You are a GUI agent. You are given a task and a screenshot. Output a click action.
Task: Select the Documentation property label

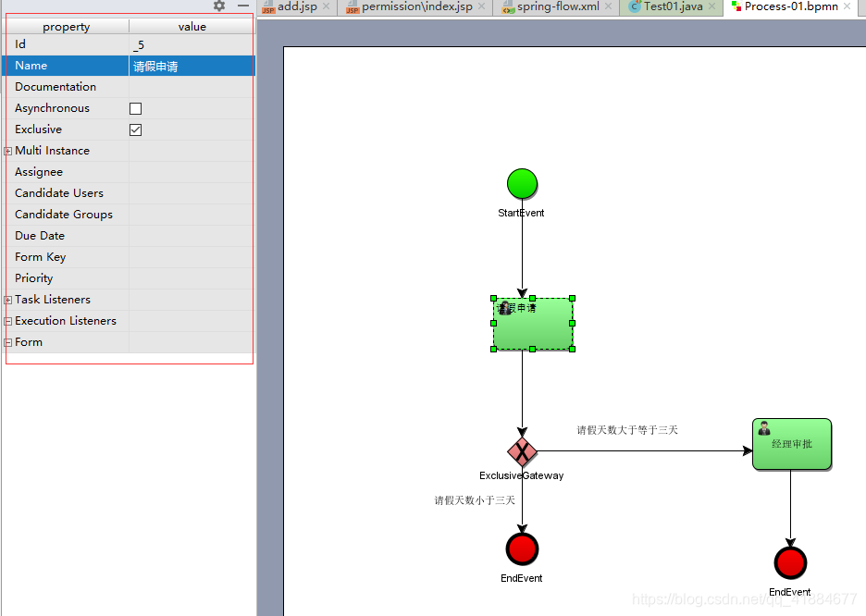tap(56, 87)
